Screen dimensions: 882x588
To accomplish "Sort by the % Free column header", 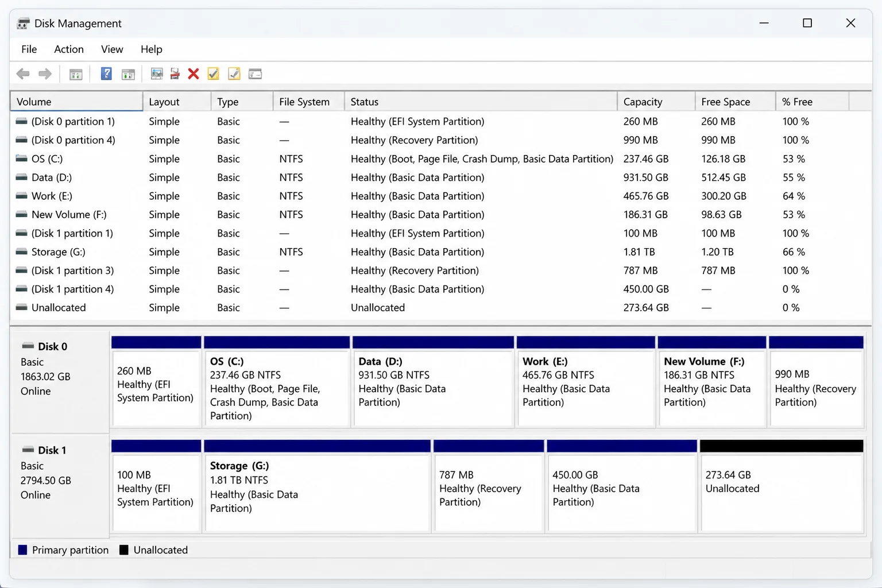I will [813, 102].
